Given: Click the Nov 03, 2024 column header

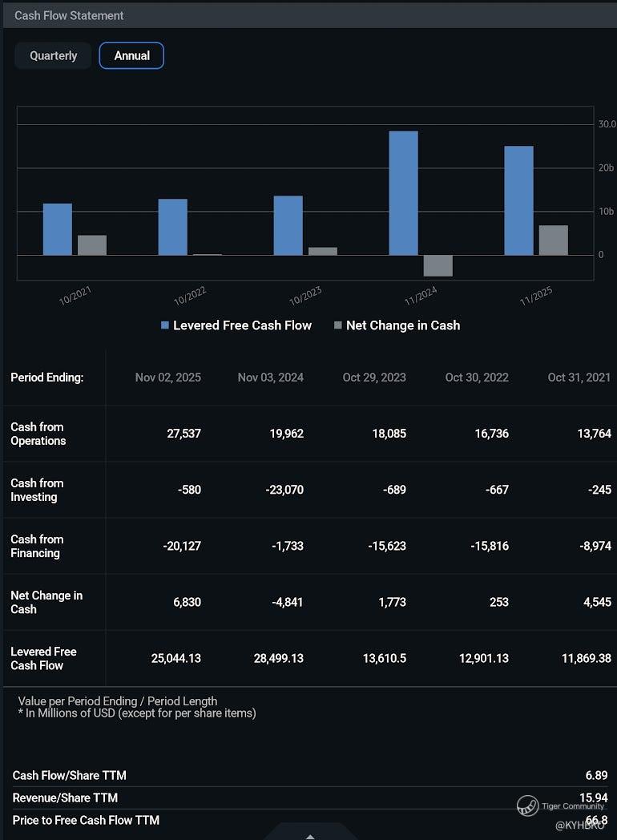Looking at the screenshot, I should [x=271, y=378].
